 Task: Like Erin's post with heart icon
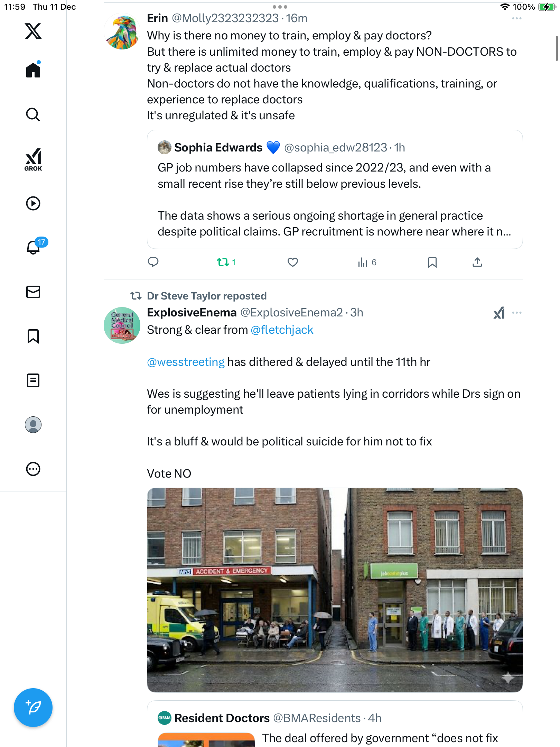tap(293, 262)
